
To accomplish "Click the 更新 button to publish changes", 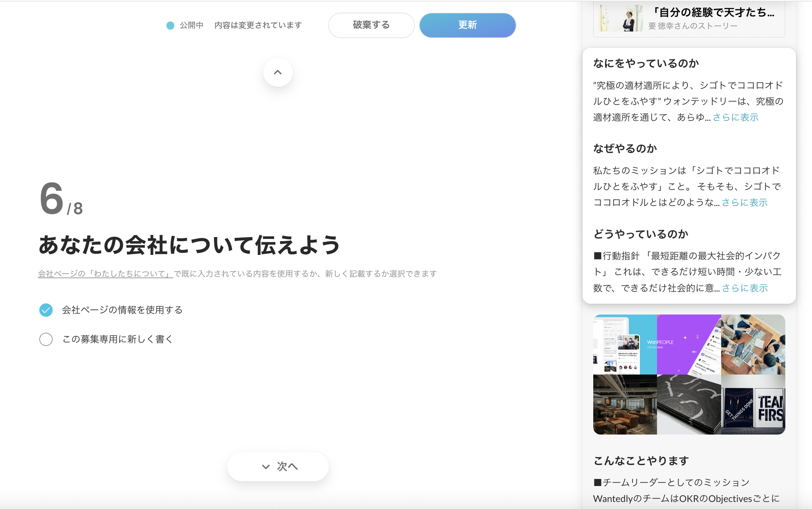I will pyautogui.click(x=467, y=25).
